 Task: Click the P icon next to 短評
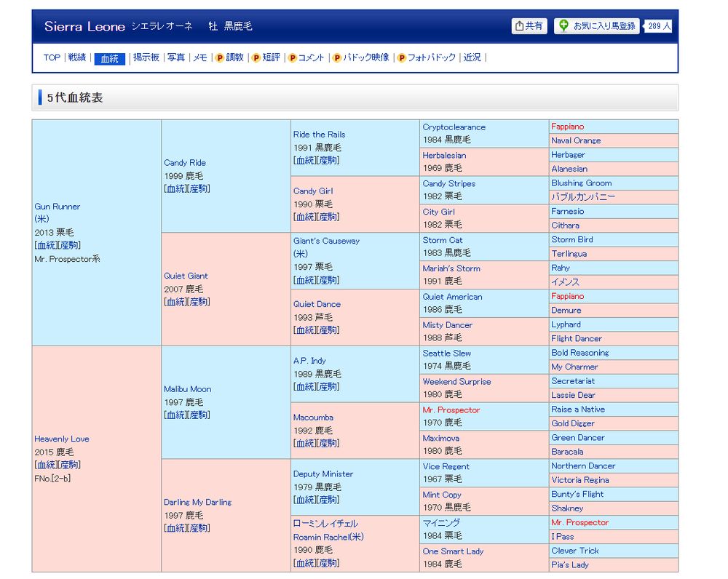(x=256, y=58)
